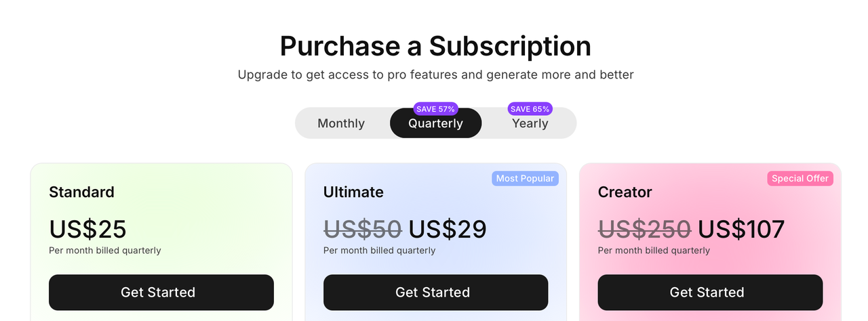Click the Upgrade to get access subtitle
The width and height of the screenshot is (868, 321).
coord(435,74)
